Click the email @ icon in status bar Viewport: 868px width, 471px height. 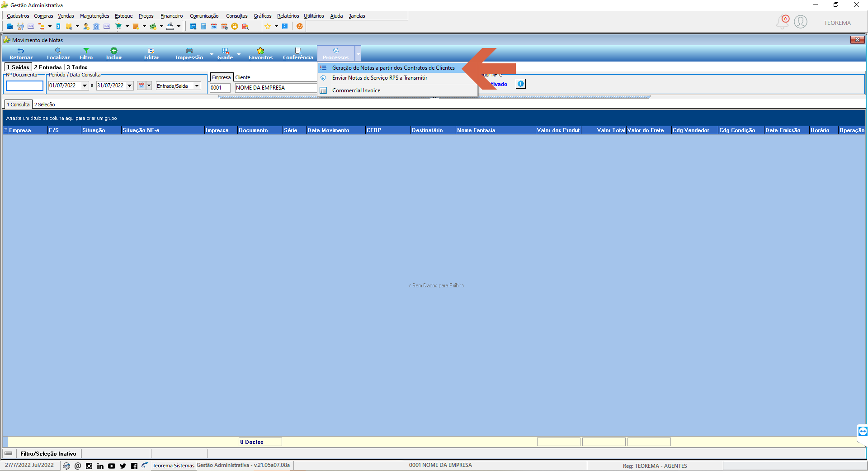78,466
